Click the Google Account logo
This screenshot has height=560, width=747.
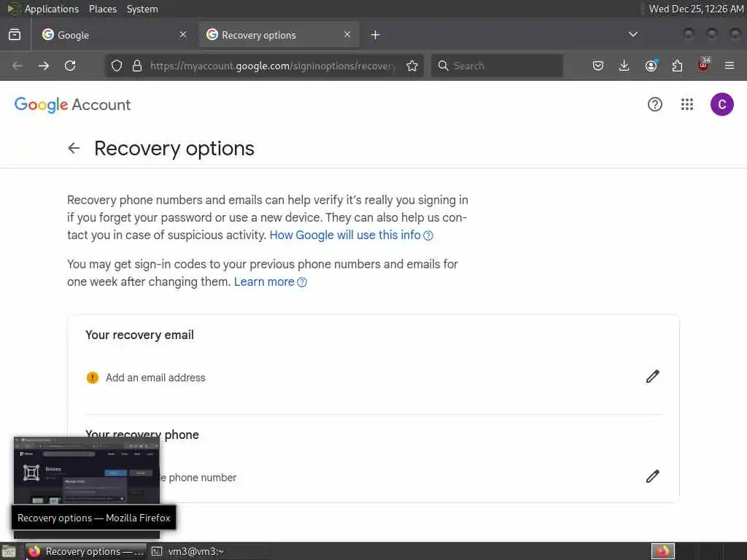[72, 105]
